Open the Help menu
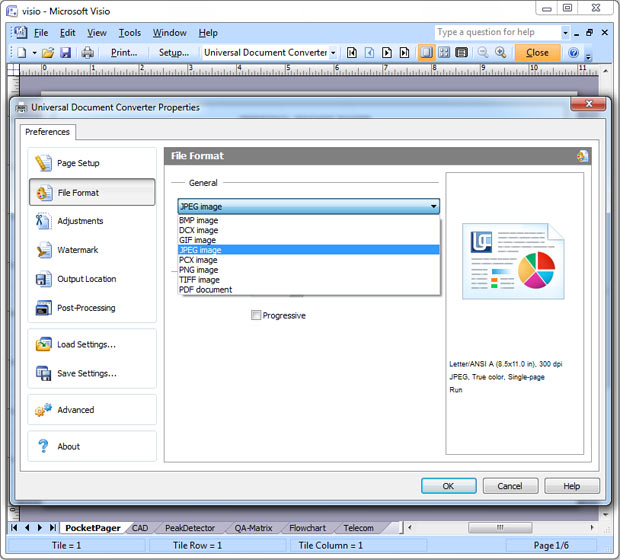This screenshot has height=560, width=620. tap(208, 33)
